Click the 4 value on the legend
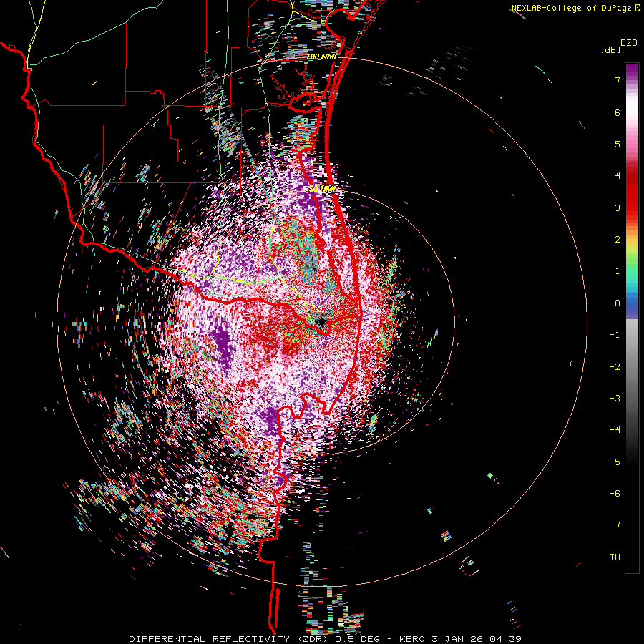This screenshot has height=644, width=644. point(618,176)
